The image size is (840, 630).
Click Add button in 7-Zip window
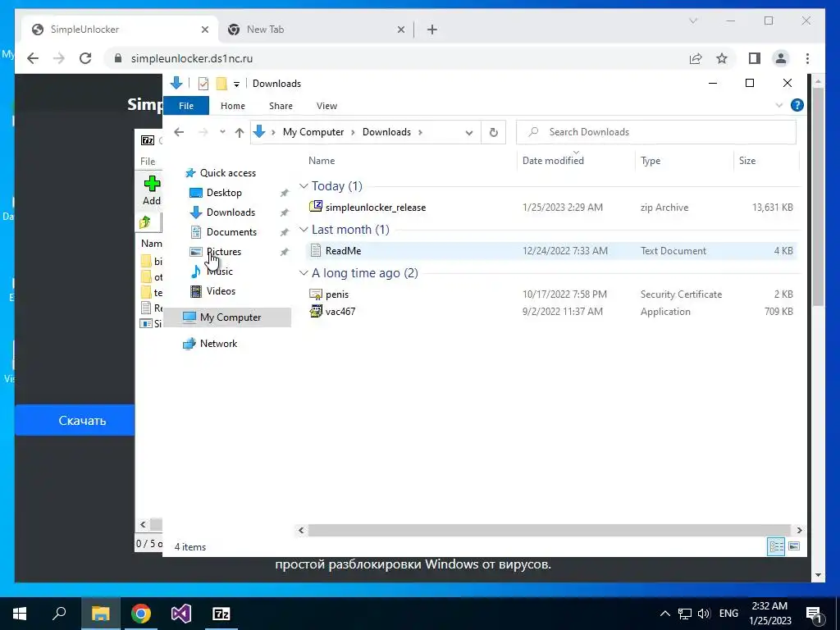151,190
